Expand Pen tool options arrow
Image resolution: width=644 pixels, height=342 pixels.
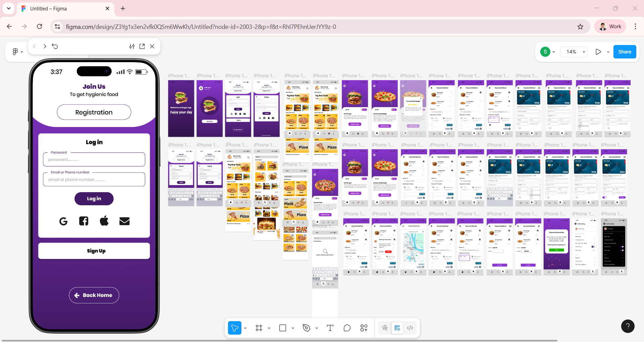(x=317, y=328)
